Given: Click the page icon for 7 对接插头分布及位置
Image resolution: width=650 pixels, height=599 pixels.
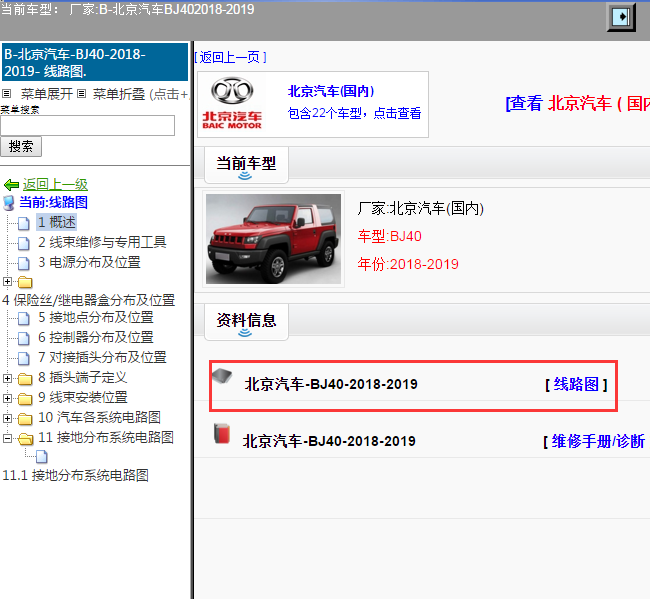Looking at the screenshot, I should [x=24, y=358].
